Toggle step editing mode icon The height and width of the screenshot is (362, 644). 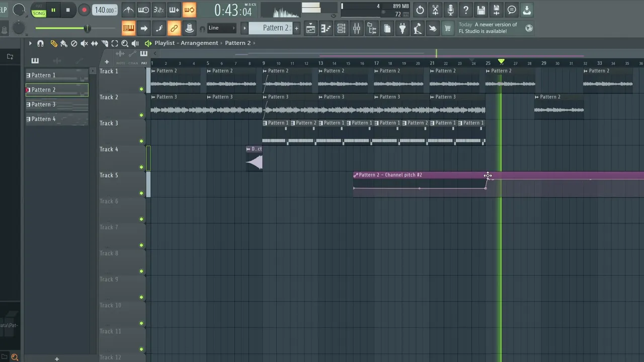coord(158,28)
